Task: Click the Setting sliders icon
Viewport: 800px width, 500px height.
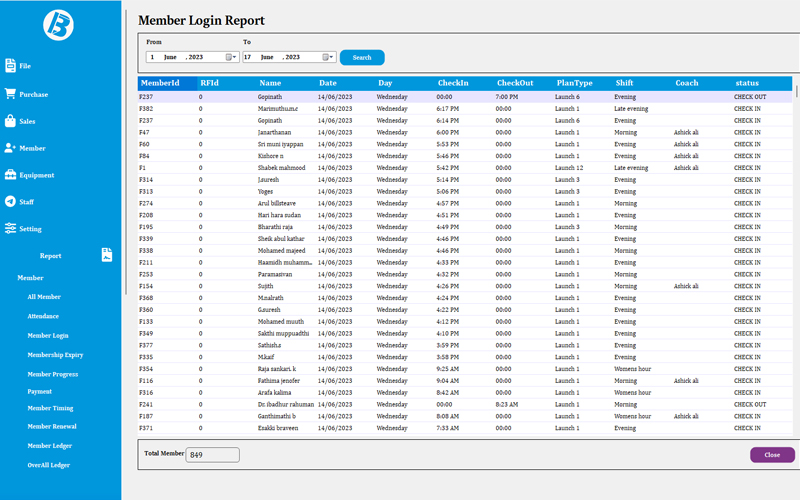Action: pos(10,228)
